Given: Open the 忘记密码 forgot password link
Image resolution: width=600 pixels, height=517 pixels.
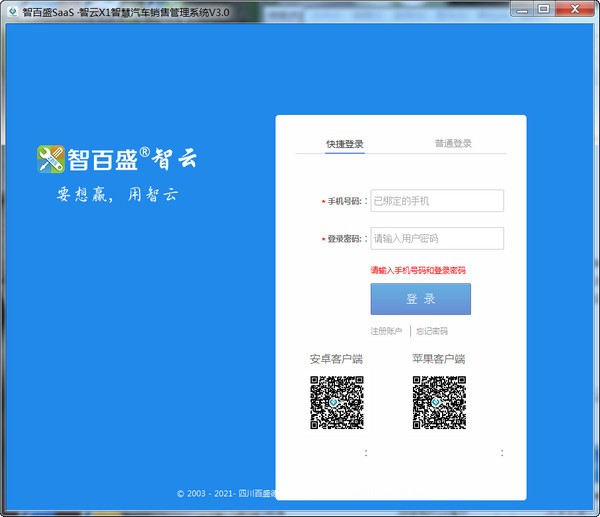Looking at the screenshot, I should pyautogui.click(x=432, y=331).
